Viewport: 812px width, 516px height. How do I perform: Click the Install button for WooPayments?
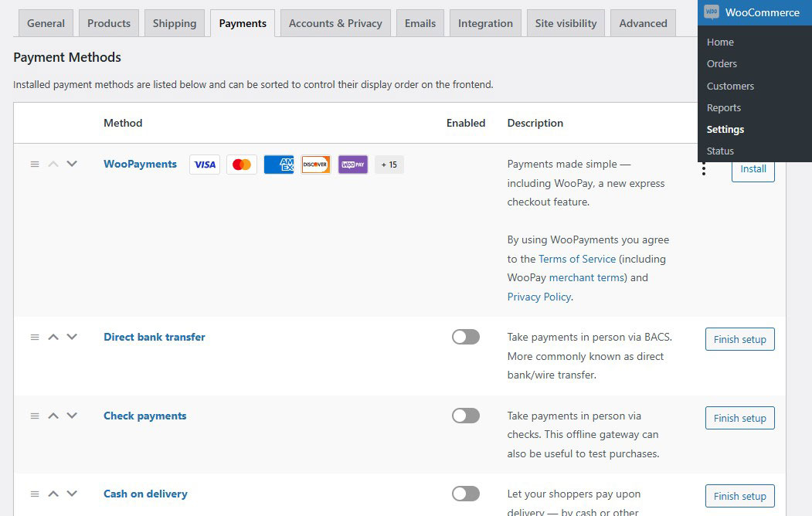[753, 171]
